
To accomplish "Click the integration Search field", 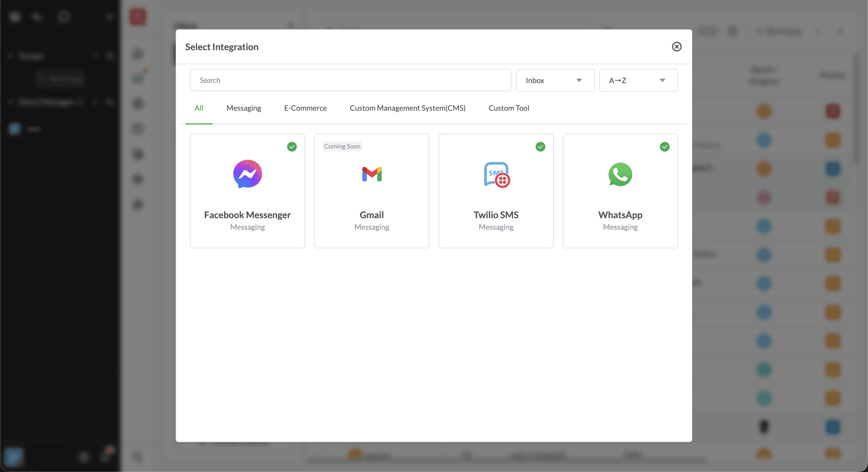I will 350,81.
